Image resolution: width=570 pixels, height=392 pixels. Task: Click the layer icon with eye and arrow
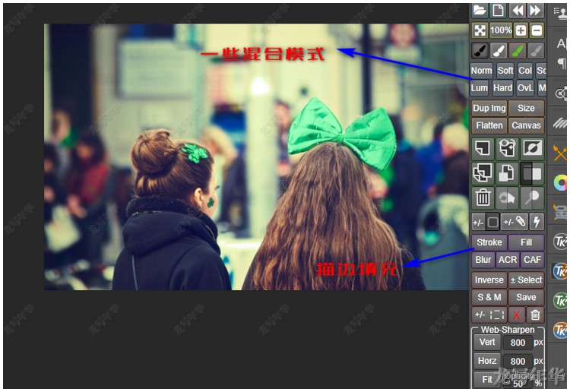pyautogui.click(x=508, y=148)
